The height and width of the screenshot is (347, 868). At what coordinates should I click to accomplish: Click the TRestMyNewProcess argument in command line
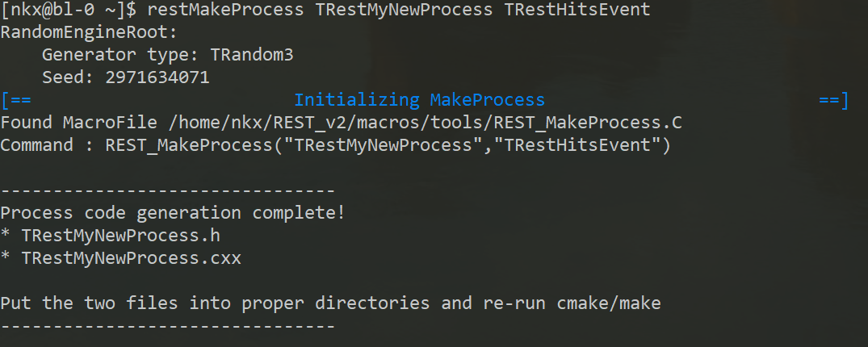404,10
